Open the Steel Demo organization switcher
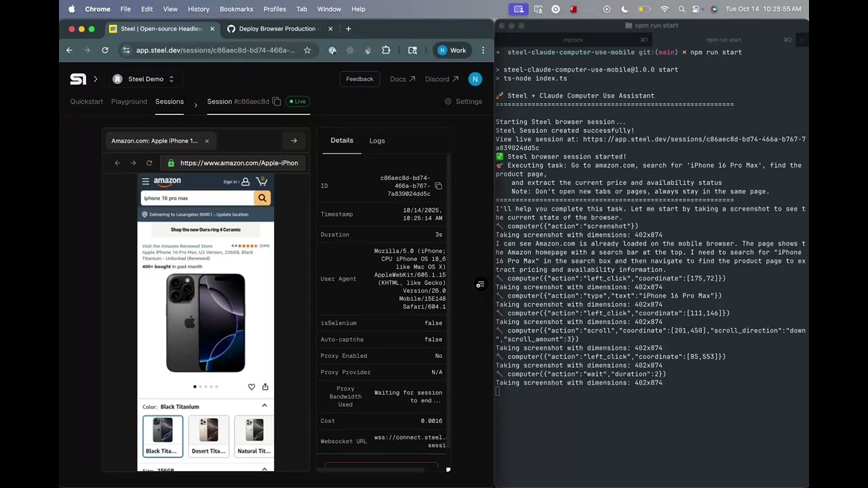 coord(143,79)
